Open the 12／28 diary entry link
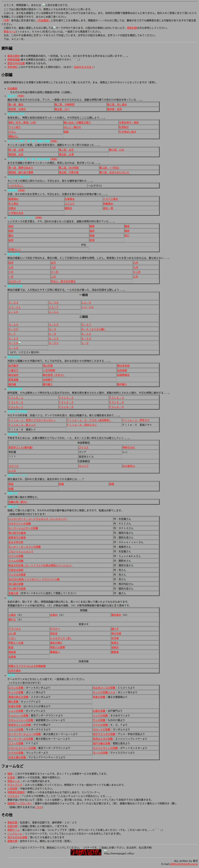Screen dimensions: 199x868 [x=88, y=307]
